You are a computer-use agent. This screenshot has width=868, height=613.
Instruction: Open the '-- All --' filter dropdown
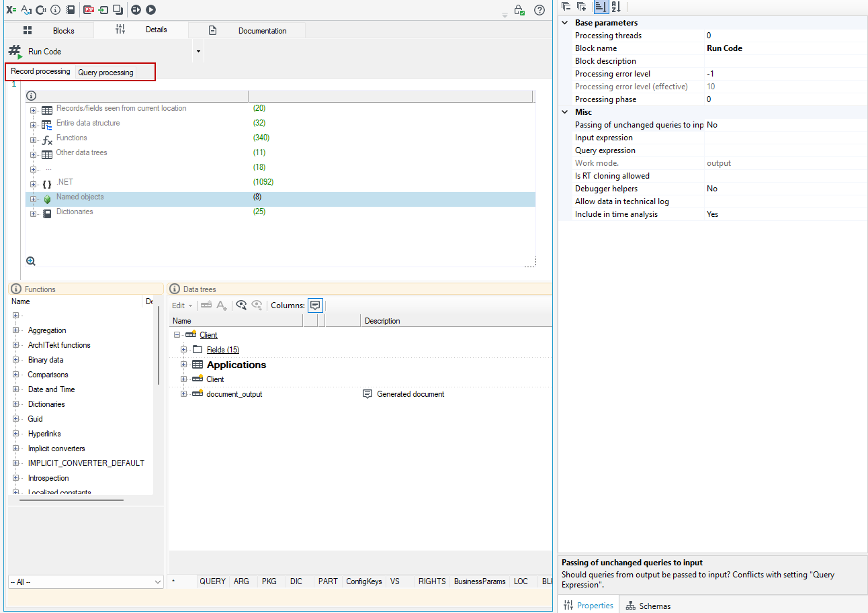[x=86, y=581]
